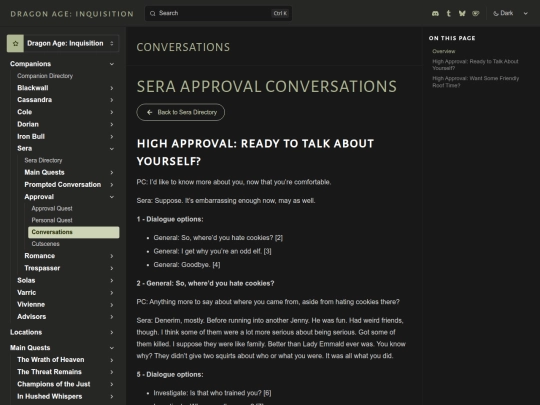This screenshot has height=405, width=540.
Task: Click the Conversations breadcrumb heading
Action: (x=183, y=47)
